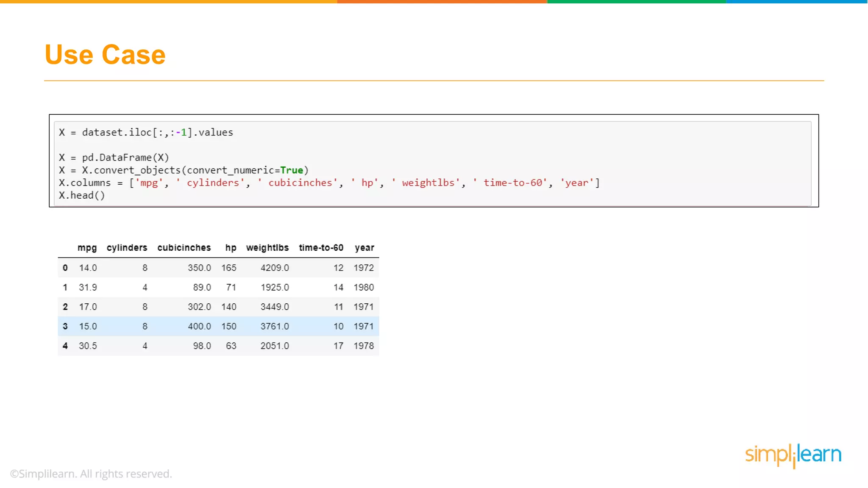Click time-to-60 value 12
This screenshot has height=488, width=868.
point(338,268)
